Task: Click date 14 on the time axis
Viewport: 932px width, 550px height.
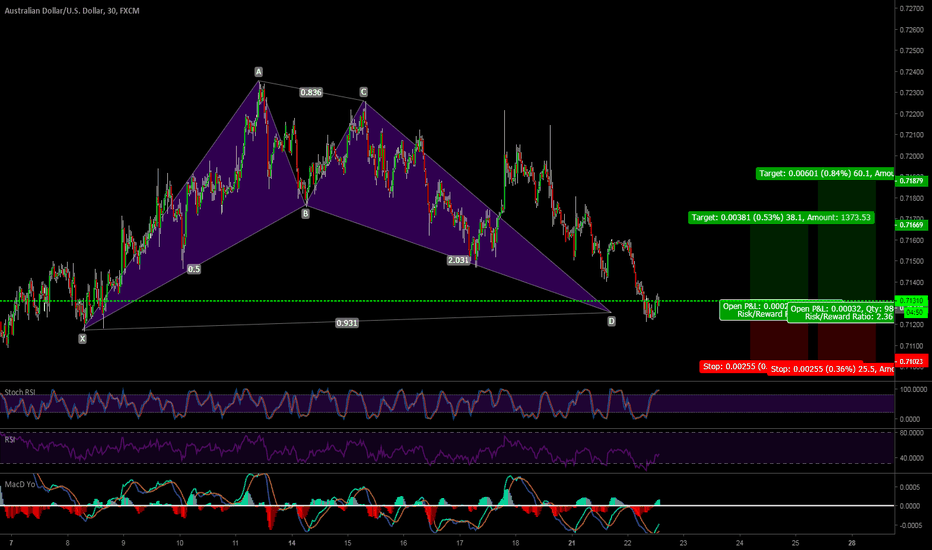Action: coord(291,543)
